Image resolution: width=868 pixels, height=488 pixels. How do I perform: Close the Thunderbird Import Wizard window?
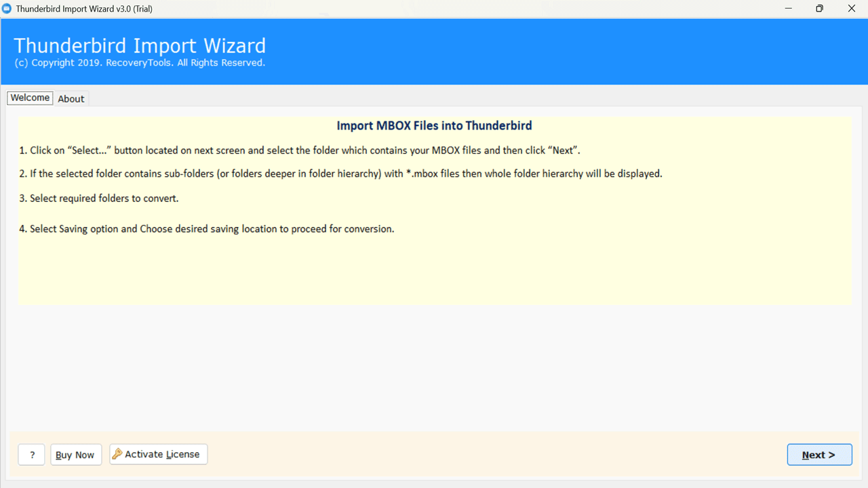(852, 9)
